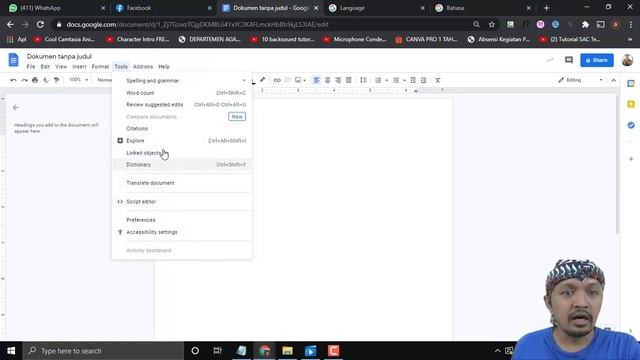Viewport: 640px width, 360px height.
Task: Select the Paint format tool
Action: [x=56, y=80]
